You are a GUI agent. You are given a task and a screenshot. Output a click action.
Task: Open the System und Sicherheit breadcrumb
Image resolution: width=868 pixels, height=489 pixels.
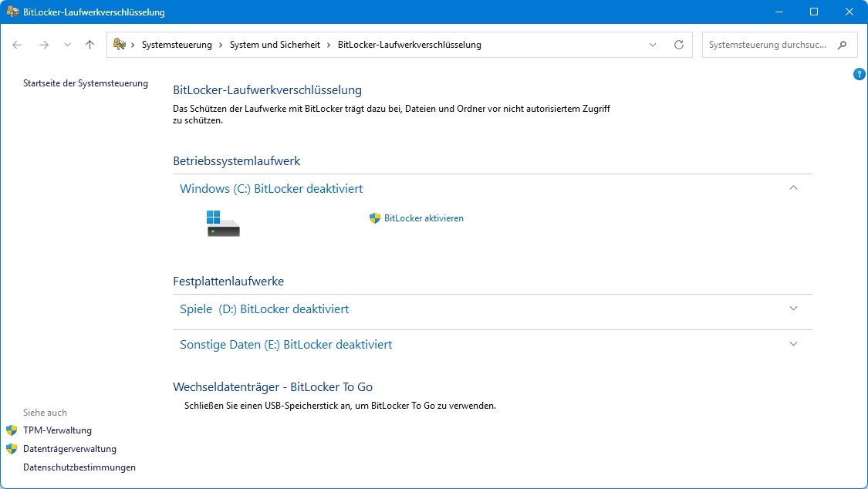(275, 45)
